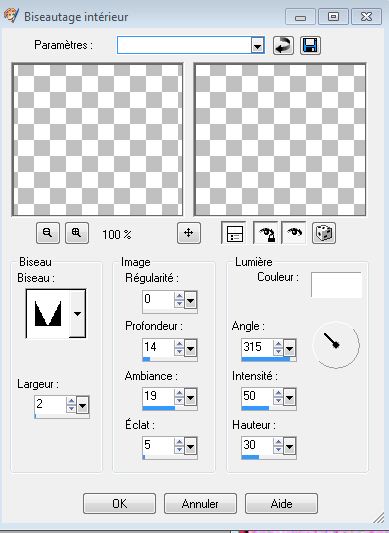The image size is (389, 533).
Task: Click the white Couleur light swatch
Action: (336, 285)
